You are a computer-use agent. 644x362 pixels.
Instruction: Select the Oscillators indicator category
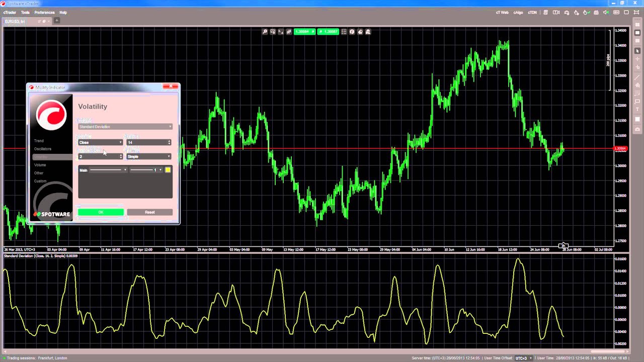[43, 149]
